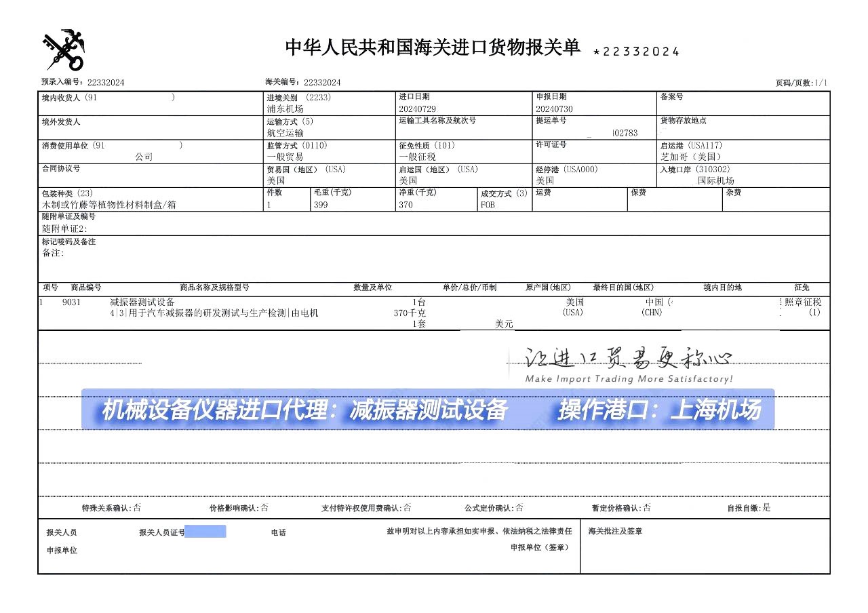
Task: Select product code 9031 in item row
Action: 71,302
